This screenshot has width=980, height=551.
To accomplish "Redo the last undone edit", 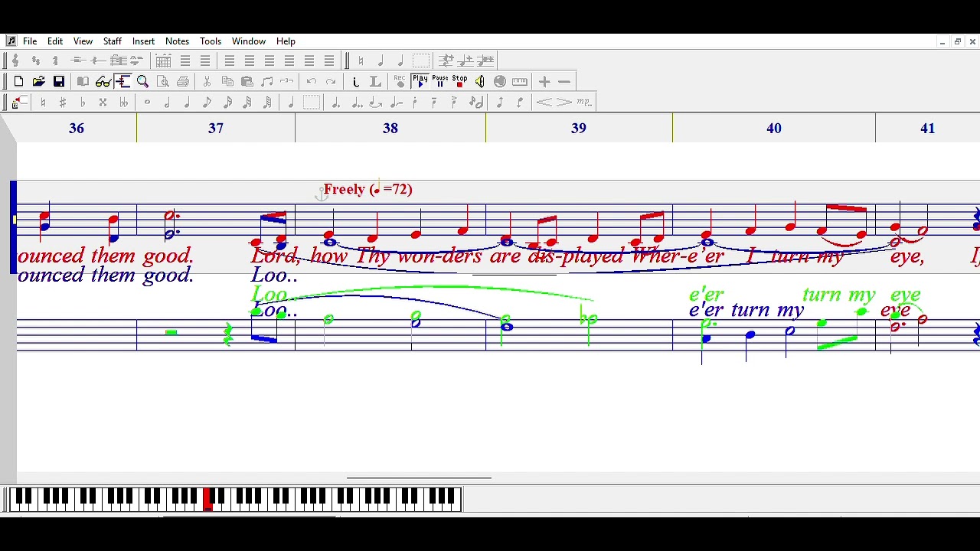I will click(x=331, y=81).
